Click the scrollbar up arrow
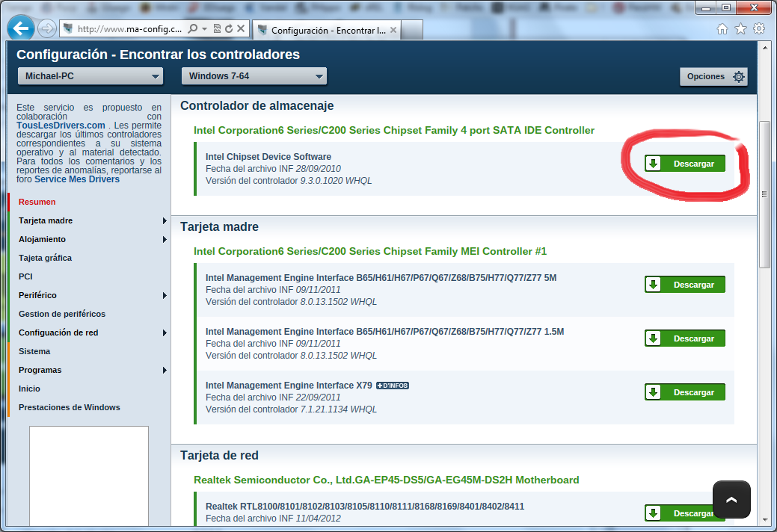The height and width of the screenshot is (532, 777). click(764, 48)
